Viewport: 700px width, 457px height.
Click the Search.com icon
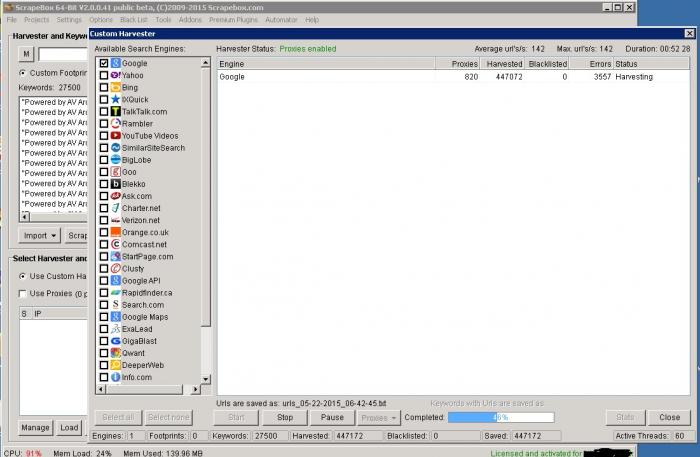116,304
